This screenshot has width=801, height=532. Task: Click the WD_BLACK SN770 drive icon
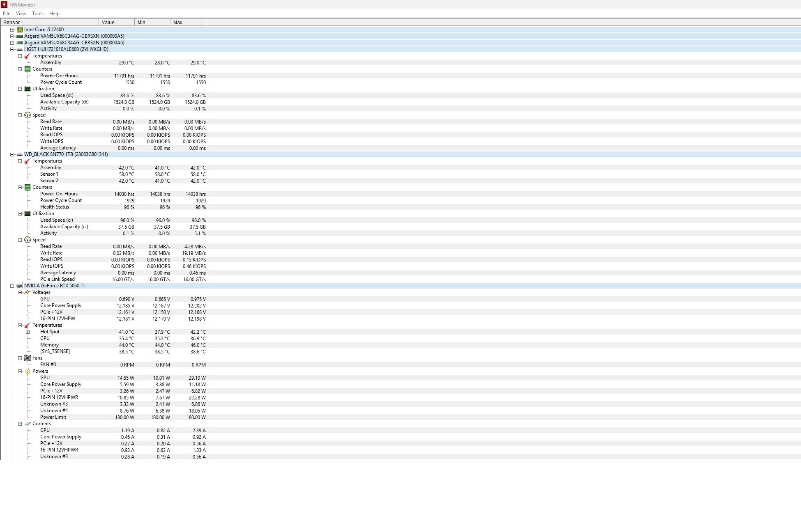click(20, 155)
